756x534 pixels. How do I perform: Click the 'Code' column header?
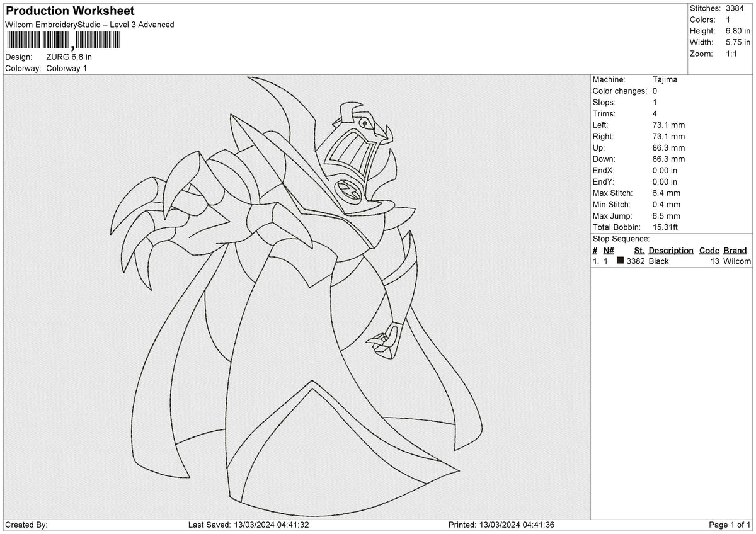click(709, 250)
